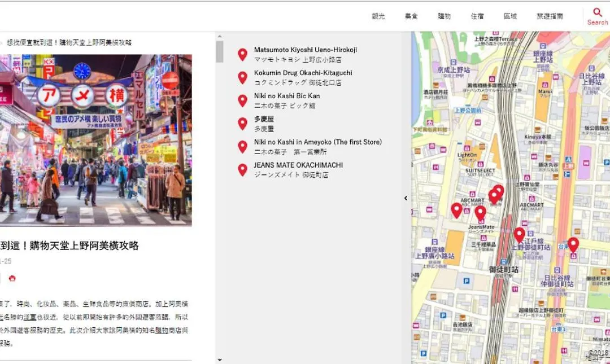The image size is (610, 364).
Task: Click the Ameyoko street photo
Action: click(95, 140)
